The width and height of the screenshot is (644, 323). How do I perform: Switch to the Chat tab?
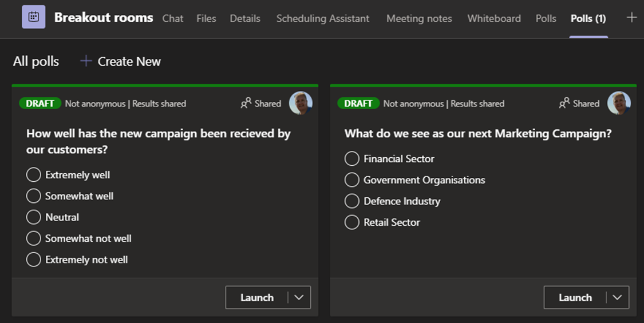click(x=173, y=18)
